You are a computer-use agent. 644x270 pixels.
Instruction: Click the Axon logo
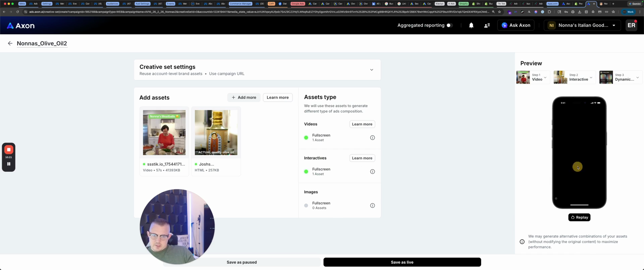(21, 26)
